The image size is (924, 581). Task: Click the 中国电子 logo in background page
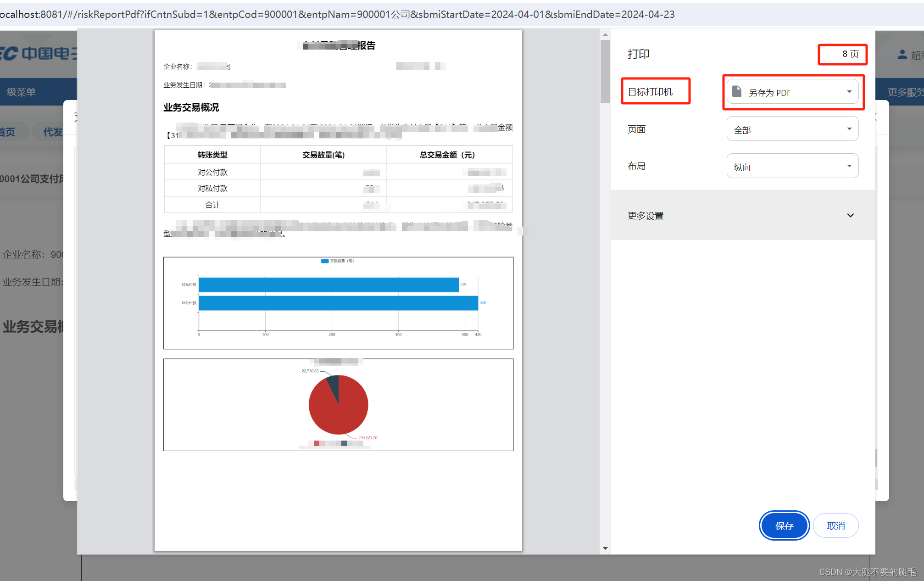[x=39, y=54]
